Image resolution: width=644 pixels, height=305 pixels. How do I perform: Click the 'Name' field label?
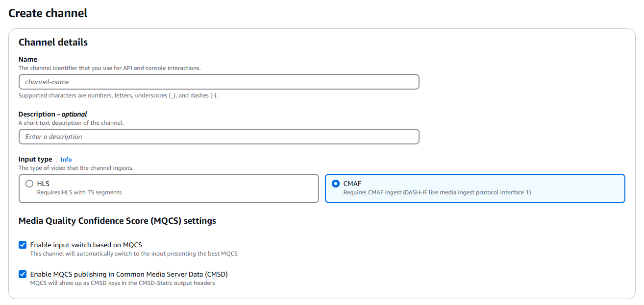pos(28,59)
